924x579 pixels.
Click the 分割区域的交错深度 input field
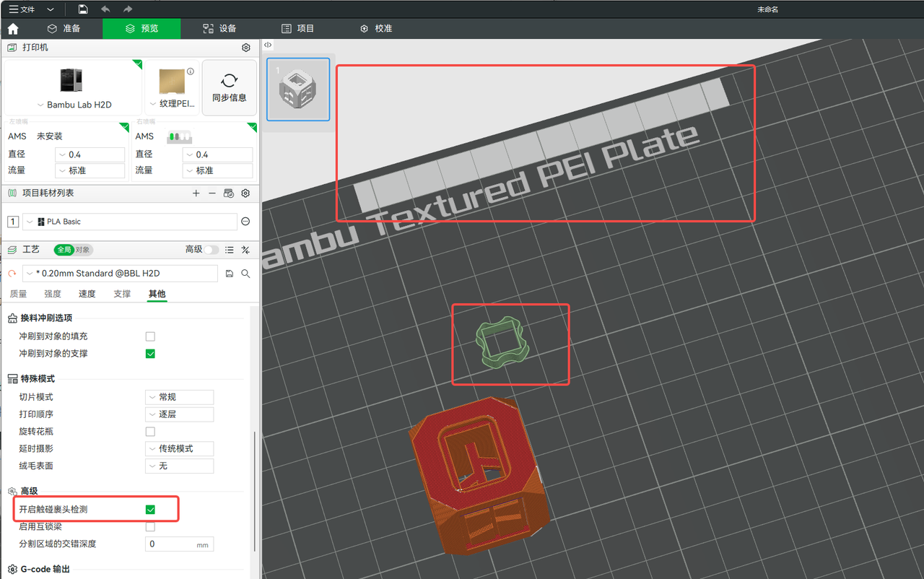[180, 544]
